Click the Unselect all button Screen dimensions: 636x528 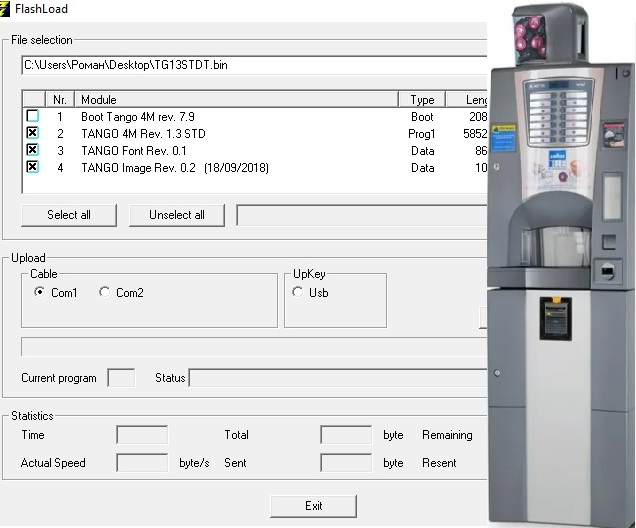(177, 215)
